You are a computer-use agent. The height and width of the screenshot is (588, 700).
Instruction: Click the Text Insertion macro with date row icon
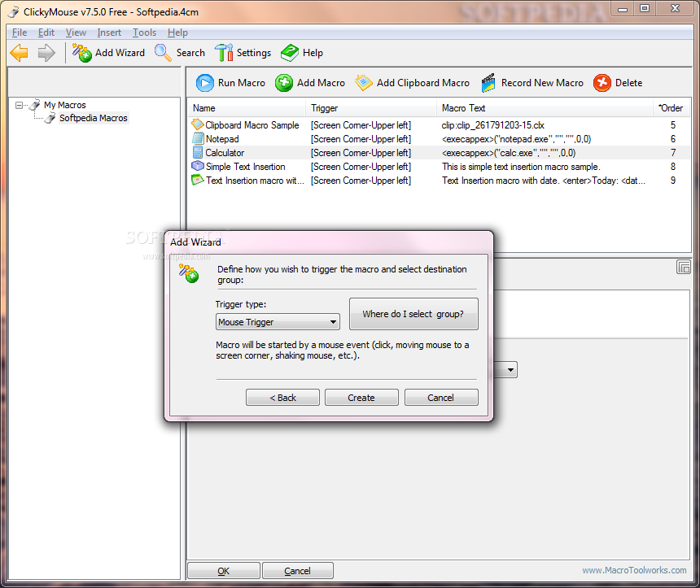[x=197, y=180]
